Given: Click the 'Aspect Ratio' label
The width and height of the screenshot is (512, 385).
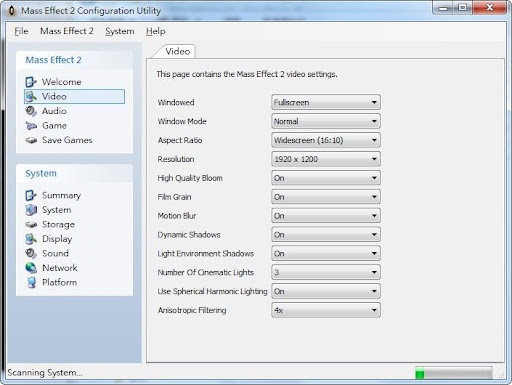Looking at the screenshot, I should pos(180,140).
